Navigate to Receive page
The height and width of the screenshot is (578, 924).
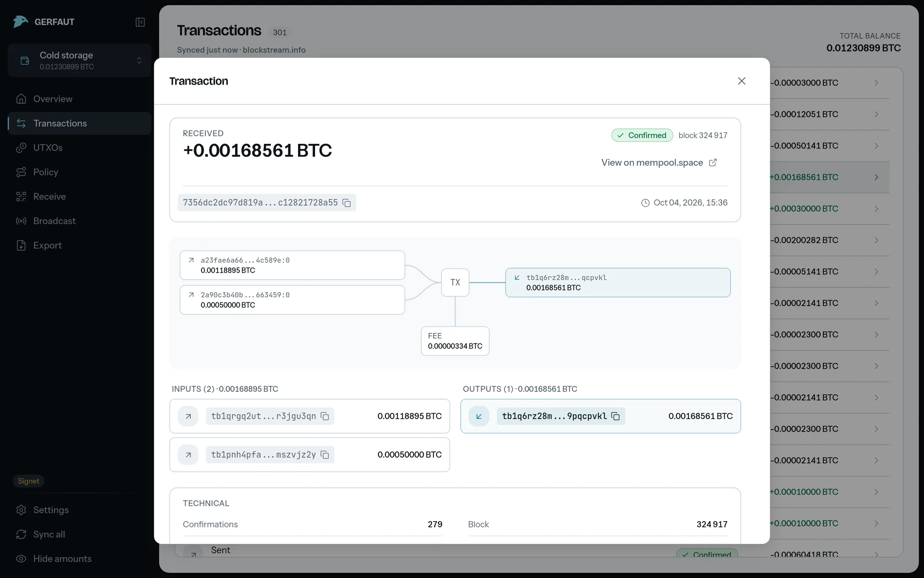click(x=79, y=197)
